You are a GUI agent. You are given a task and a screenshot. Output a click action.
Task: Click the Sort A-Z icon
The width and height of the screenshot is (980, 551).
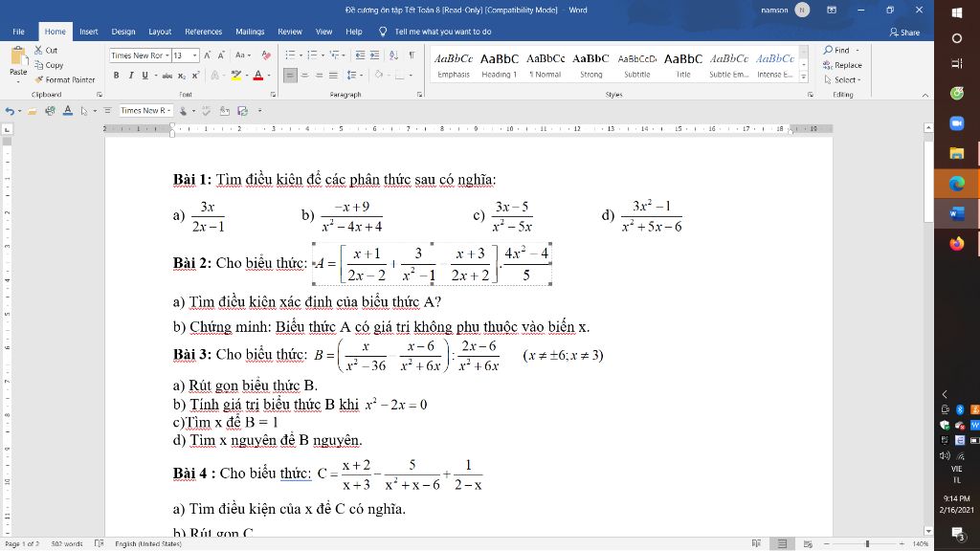tap(393, 55)
